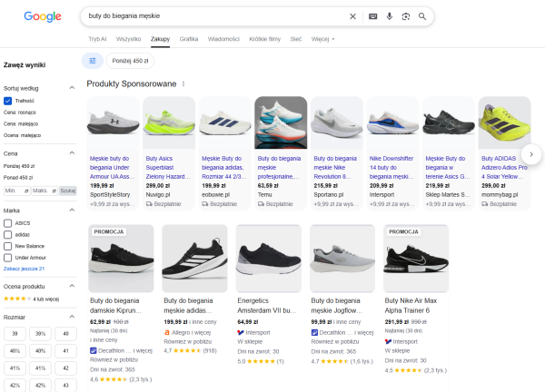545x392 pixels.
Task: Start voice search with the microphone icon
Action: pos(390,16)
